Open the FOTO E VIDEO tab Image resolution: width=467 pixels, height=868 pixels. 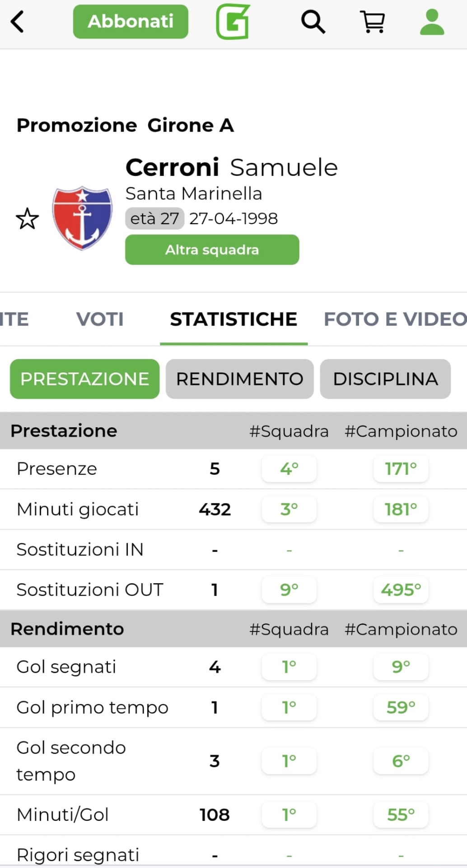(395, 319)
